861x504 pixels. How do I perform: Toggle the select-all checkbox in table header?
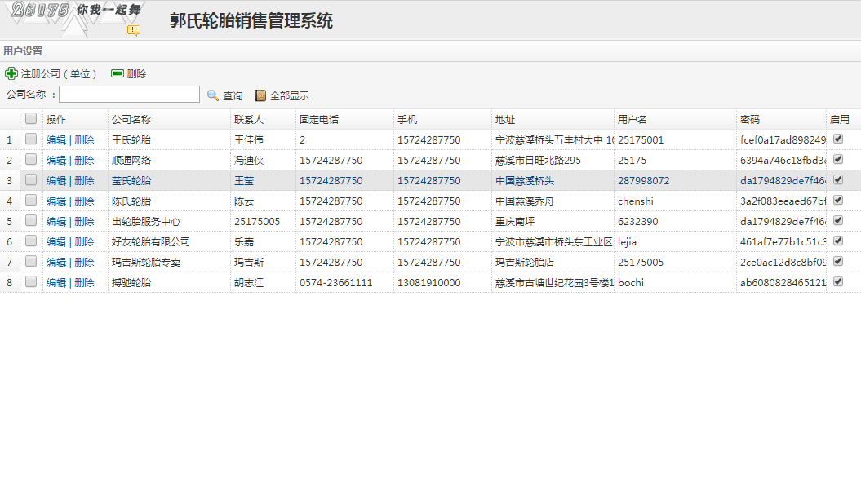pyautogui.click(x=31, y=119)
